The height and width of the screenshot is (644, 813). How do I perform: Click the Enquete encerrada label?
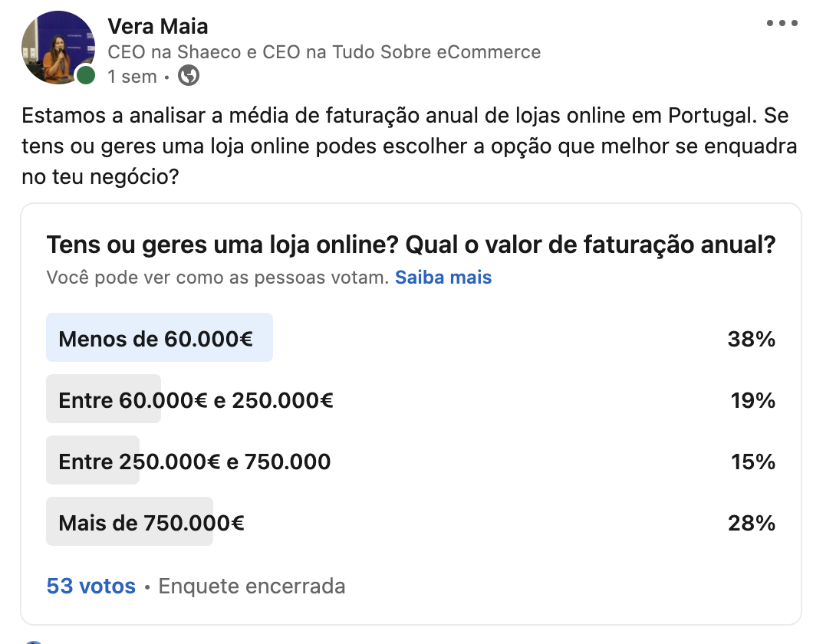251,586
